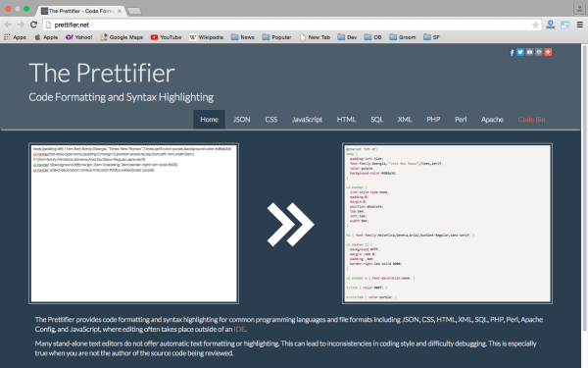The width and height of the screenshot is (588, 368).
Task: Open the Perl formatter page
Action: tap(461, 120)
